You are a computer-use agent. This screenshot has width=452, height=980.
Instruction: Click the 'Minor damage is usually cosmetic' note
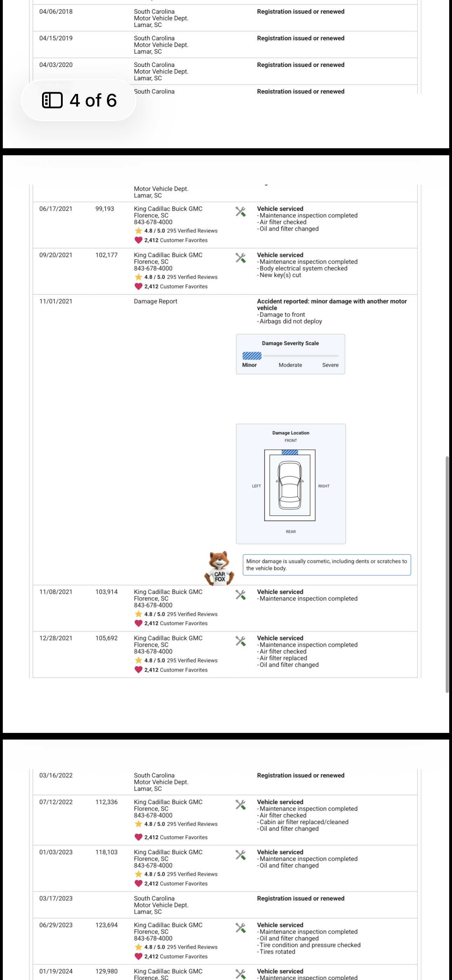click(x=327, y=565)
